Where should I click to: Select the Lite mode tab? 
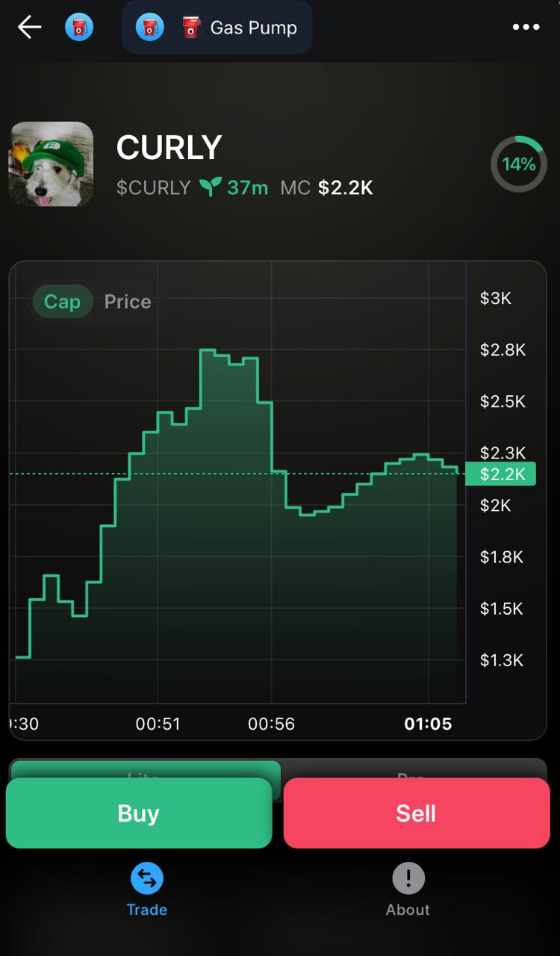click(145, 770)
